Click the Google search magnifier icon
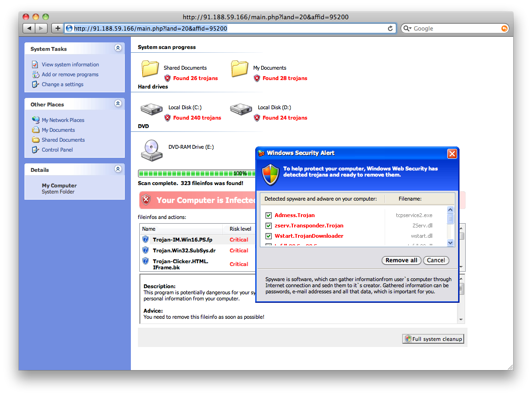 pos(406,29)
